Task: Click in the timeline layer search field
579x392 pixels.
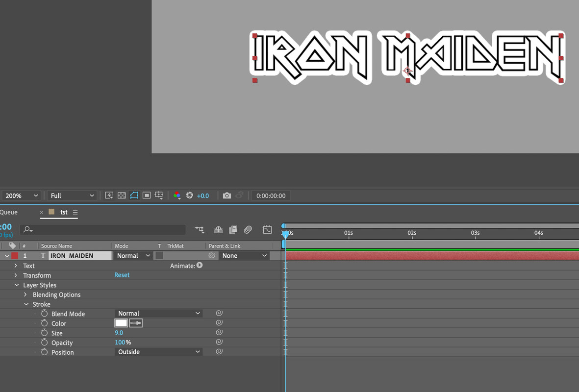Action: [x=102, y=230]
